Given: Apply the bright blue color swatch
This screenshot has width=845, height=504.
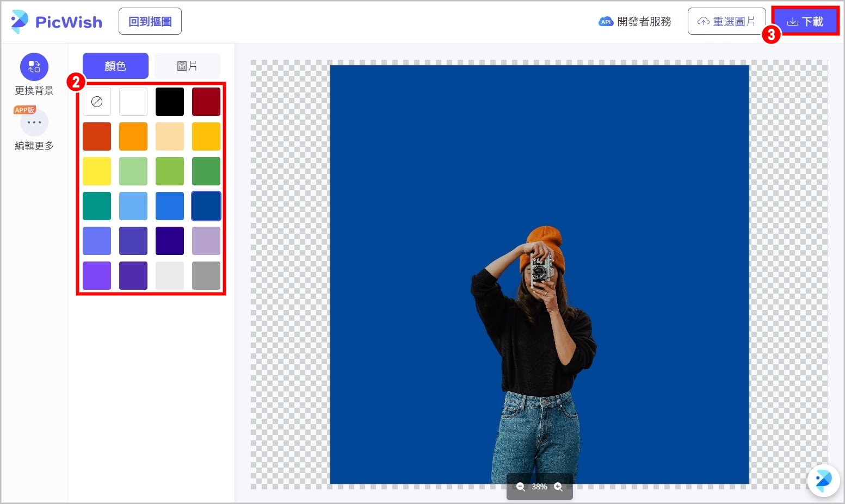Looking at the screenshot, I should tap(170, 206).
